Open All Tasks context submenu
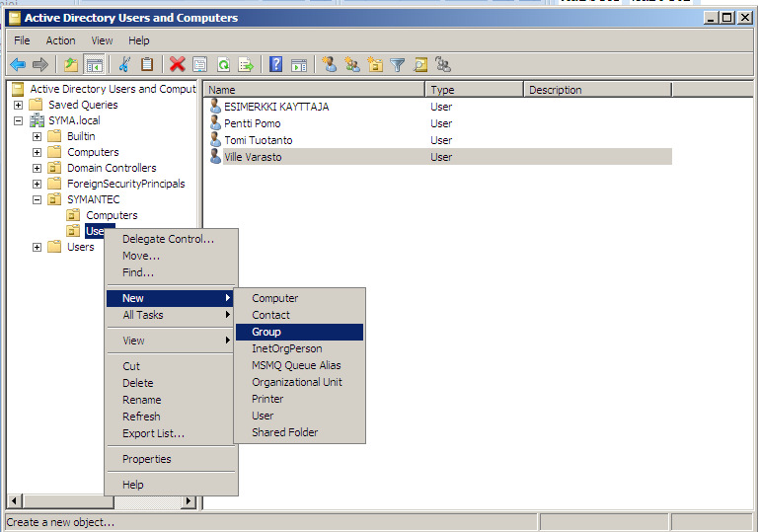The height and width of the screenshot is (532, 758). 171,315
